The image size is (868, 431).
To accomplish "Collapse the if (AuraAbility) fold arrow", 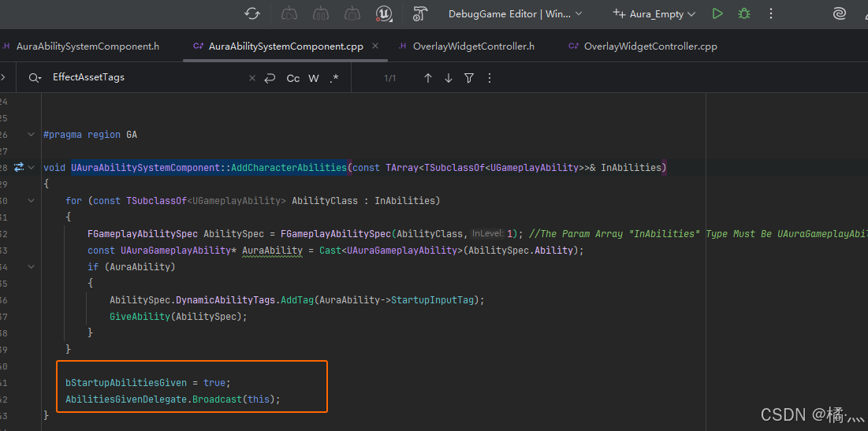I will point(31,266).
